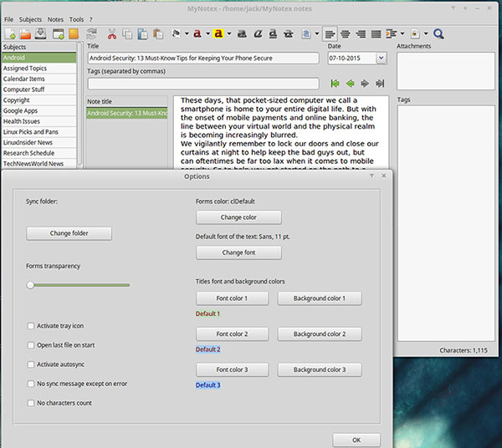Jump to last note arrow
The height and width of the screenshot is (448, 502).
[380, 84]
